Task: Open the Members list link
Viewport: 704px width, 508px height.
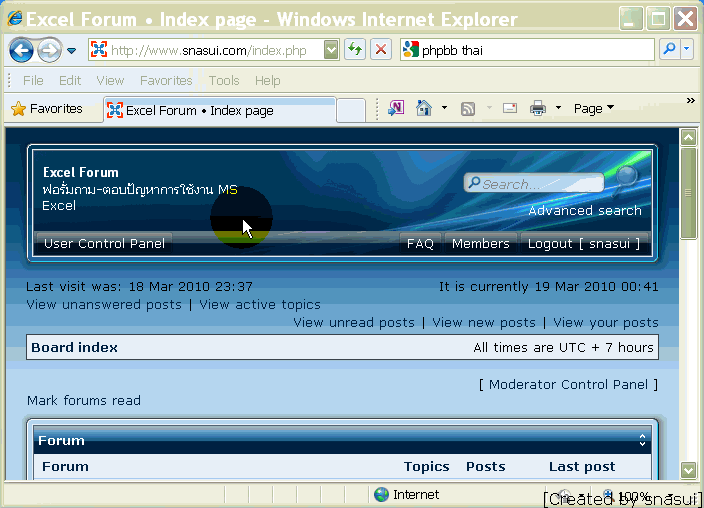Action: (480, 243)
